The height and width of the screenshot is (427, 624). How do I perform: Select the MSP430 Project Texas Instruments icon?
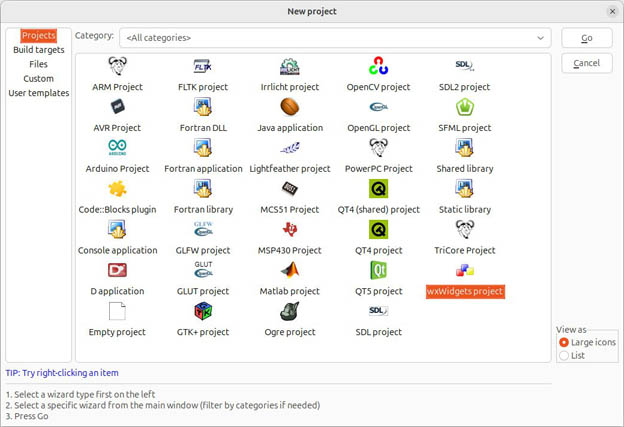290,229
